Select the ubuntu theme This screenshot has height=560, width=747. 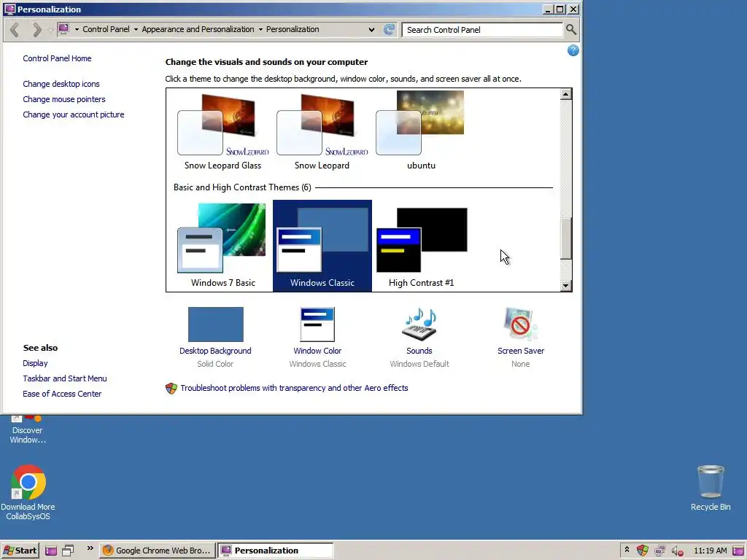click(421, 130)
